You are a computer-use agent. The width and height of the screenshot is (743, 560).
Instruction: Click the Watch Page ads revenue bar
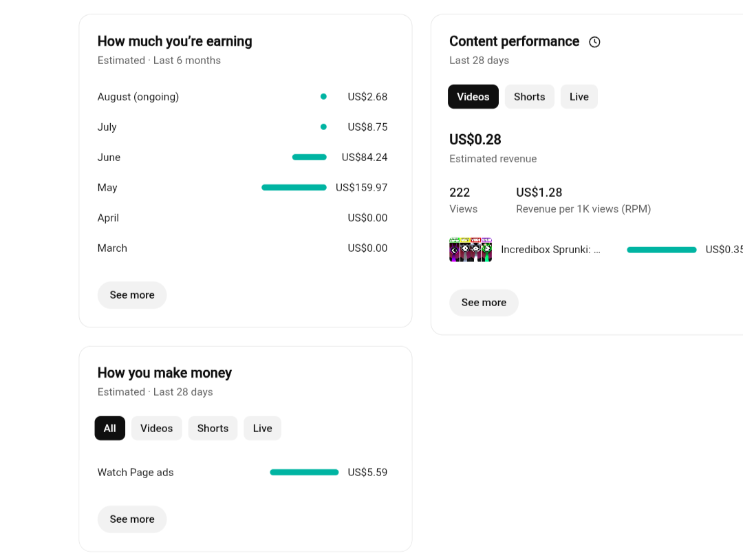pos(304,473)
